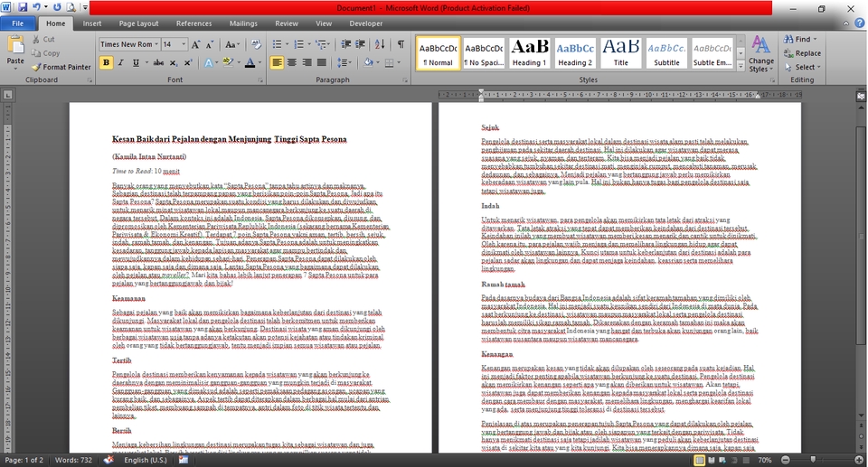
Task: Click the vertical scrollbar thumb
Action: pos(861,235)
